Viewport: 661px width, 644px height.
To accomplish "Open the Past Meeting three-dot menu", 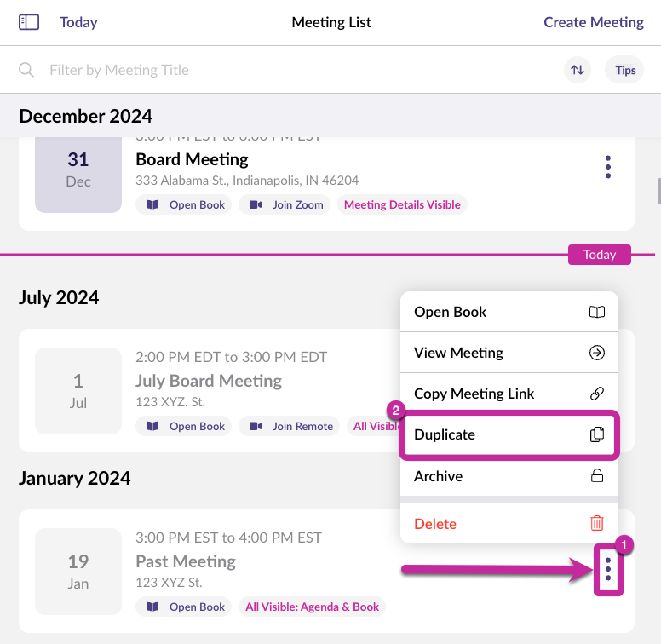I will (607, 569).
